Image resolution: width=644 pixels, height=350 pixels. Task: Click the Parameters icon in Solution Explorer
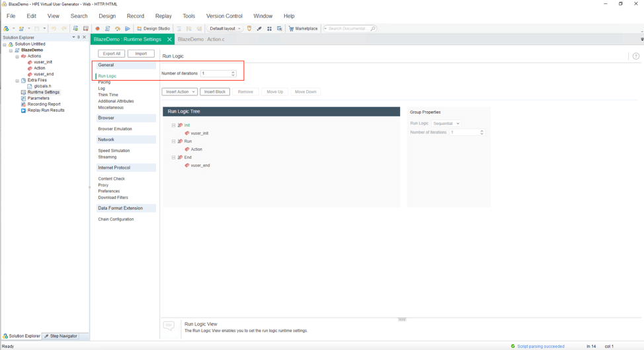(x=23, y=98)
